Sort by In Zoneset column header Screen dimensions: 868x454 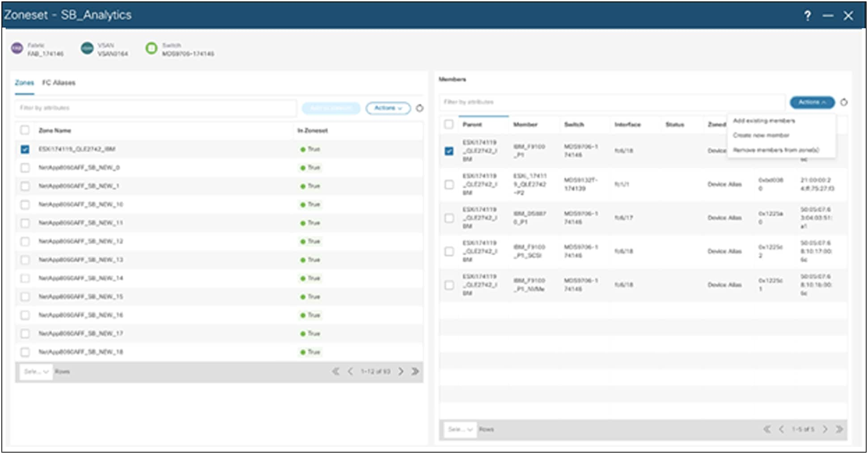313,130
